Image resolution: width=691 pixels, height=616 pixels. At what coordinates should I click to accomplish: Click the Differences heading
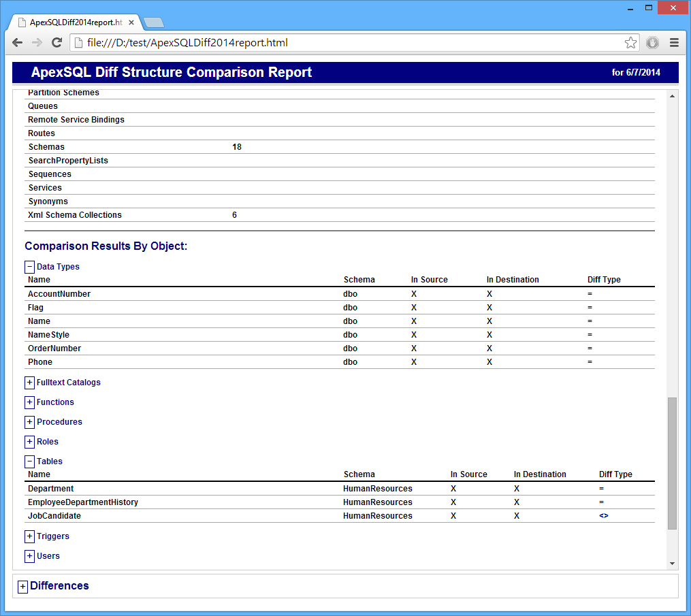[59, 585]
